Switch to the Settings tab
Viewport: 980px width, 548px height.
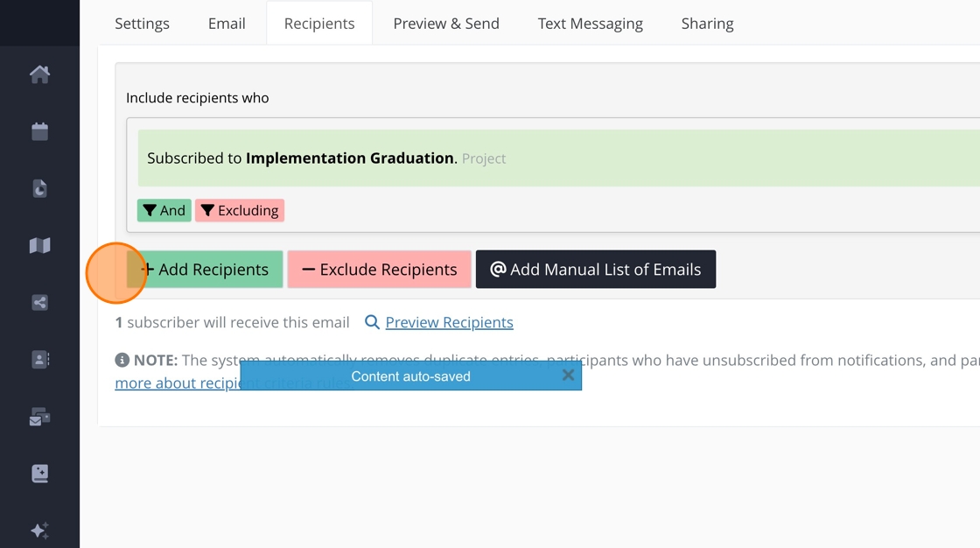tap(142, 24)
